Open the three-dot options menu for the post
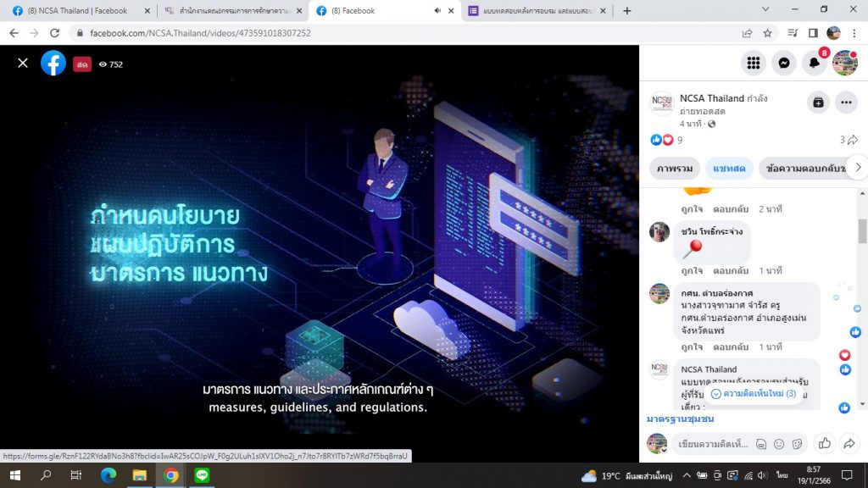This screenshot has height=488, width=868. point(847,103)
